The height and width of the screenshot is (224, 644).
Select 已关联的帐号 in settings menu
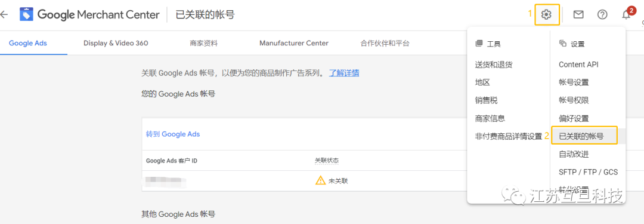pyautogui.click(x=581, y=136)
